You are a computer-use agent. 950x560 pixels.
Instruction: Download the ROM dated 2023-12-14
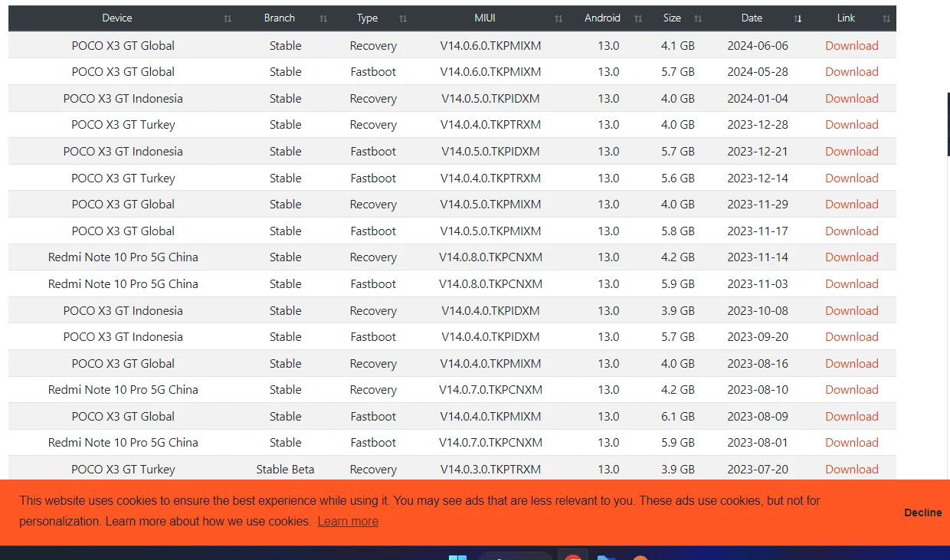point(852,178)
